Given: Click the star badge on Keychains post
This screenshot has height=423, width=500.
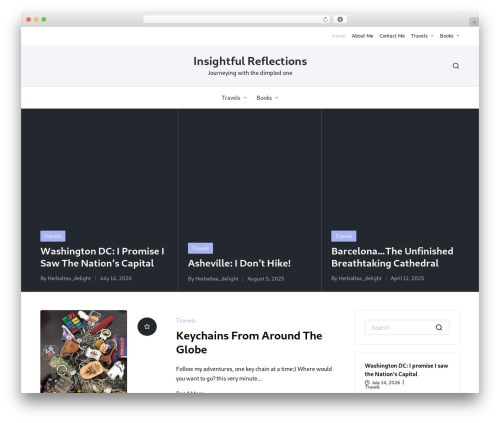Looking at the screenshot, I should tap(147, 327).
